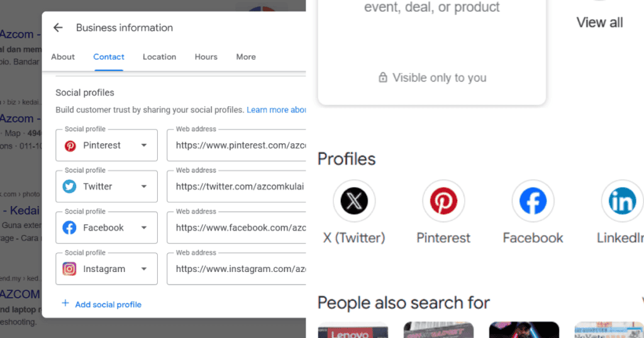Image resolution: width=644 pixels, height=338 pixels.
Task: Open the Facebook profile icon under Profiles
Action: 533,202
